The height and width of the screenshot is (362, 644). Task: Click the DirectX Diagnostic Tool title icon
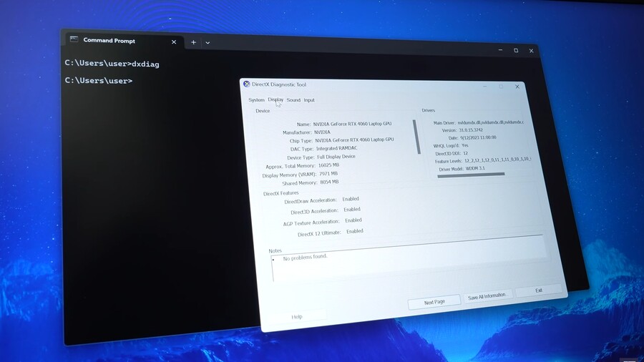[246, 84]
